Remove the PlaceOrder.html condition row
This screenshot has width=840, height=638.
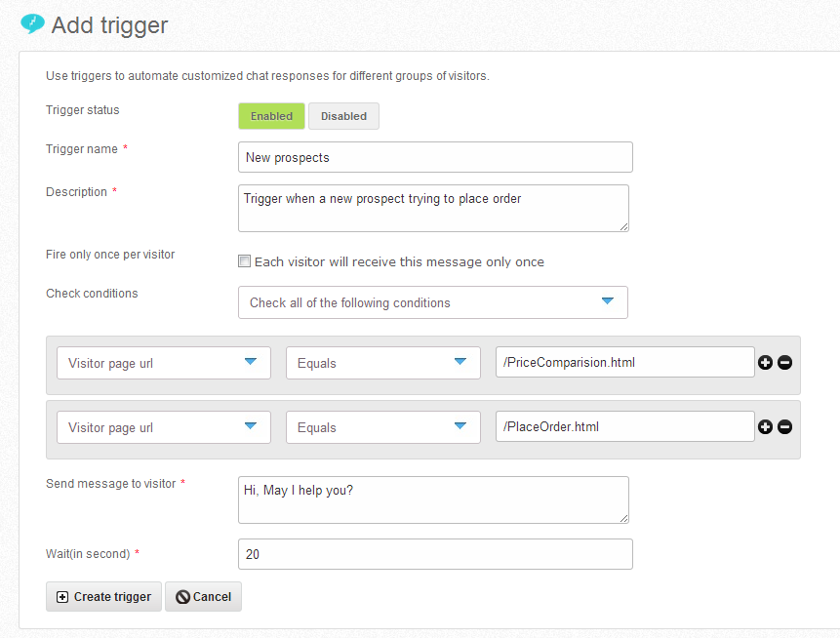pos(784,427)
